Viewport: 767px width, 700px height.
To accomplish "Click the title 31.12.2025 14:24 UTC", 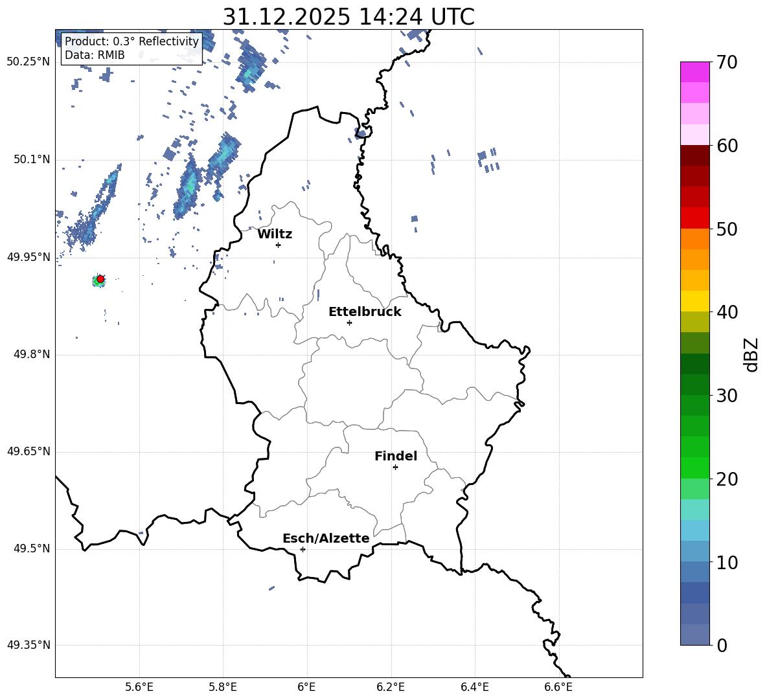I will tap(349, 17).
